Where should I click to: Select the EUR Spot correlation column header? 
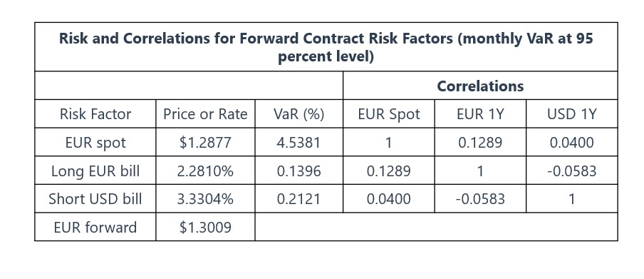[x=388, y=114]
